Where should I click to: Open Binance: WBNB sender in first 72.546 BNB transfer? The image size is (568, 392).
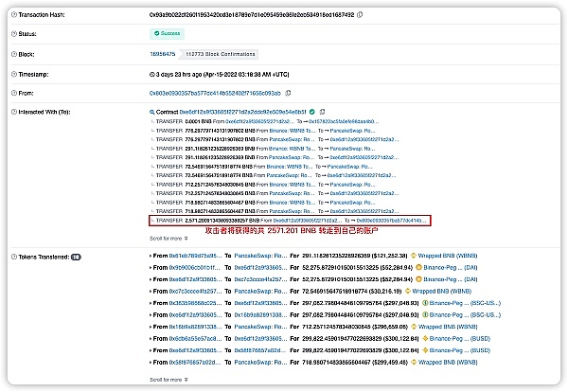pyautogui.click(x=290, y=167)
